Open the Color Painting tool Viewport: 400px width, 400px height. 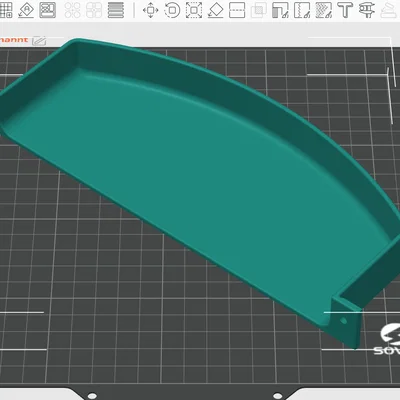323,10
